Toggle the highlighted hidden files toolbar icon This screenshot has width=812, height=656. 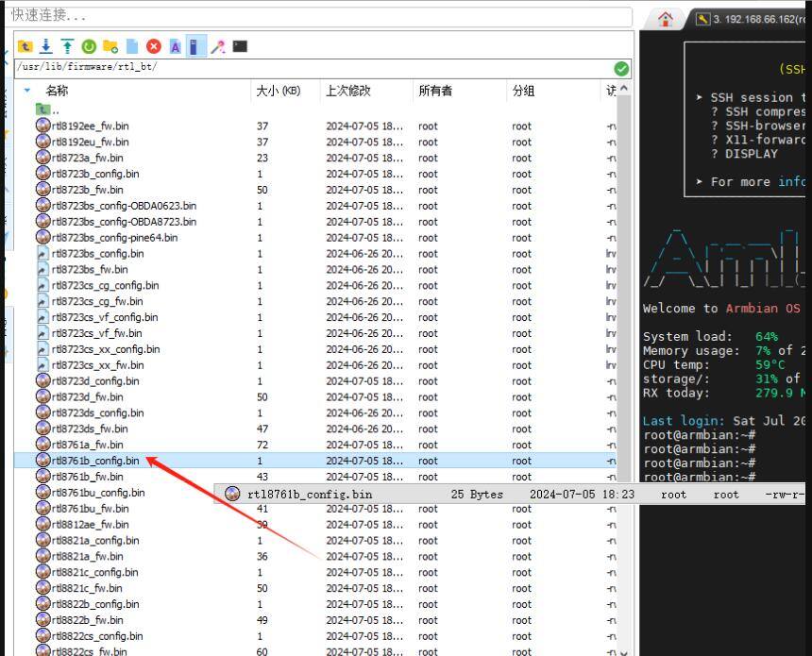click(x=195, y=46)
